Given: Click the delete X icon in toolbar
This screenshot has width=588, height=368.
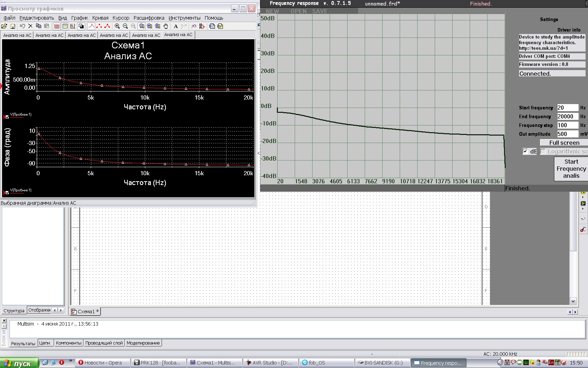Looking at the screenshot, I should tap(30, 26).
